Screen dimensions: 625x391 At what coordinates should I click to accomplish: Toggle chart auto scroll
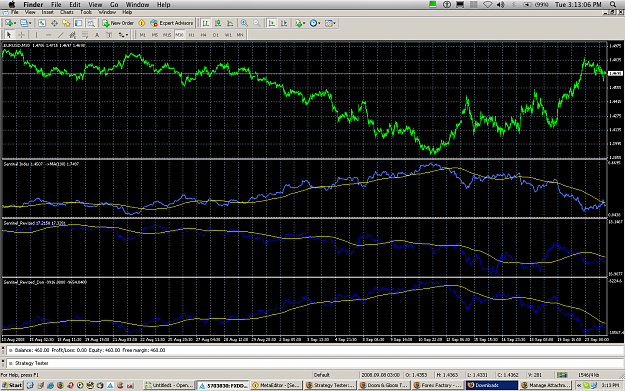pos(272,23)
